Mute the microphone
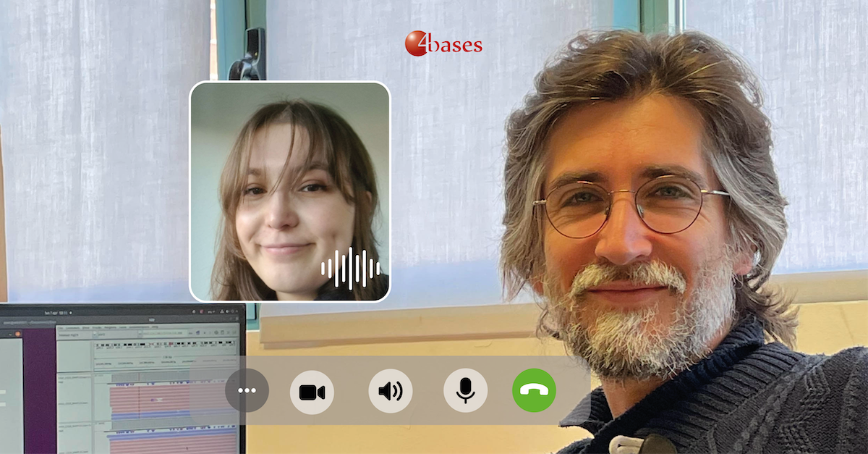The width and height of the screenshot is (868, 454). click(x=465, y=390)
